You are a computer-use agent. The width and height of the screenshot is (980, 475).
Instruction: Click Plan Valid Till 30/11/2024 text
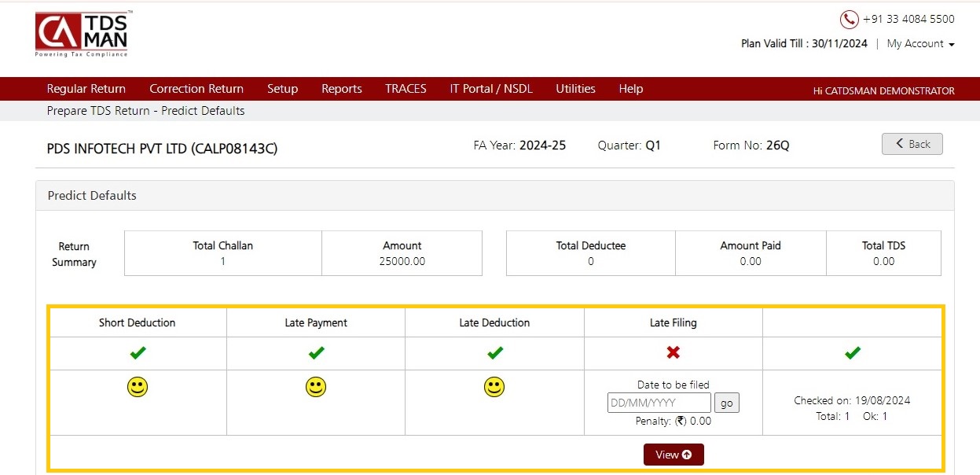click(804, 44)
